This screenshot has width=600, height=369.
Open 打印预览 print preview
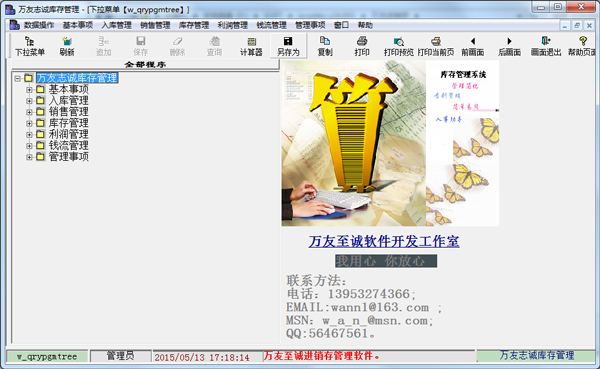tap(399, 46)
